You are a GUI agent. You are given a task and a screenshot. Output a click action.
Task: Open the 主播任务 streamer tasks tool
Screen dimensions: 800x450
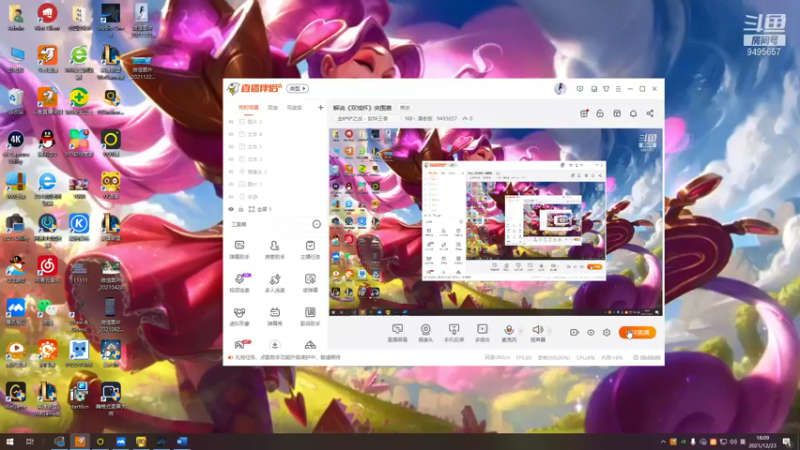310,250
